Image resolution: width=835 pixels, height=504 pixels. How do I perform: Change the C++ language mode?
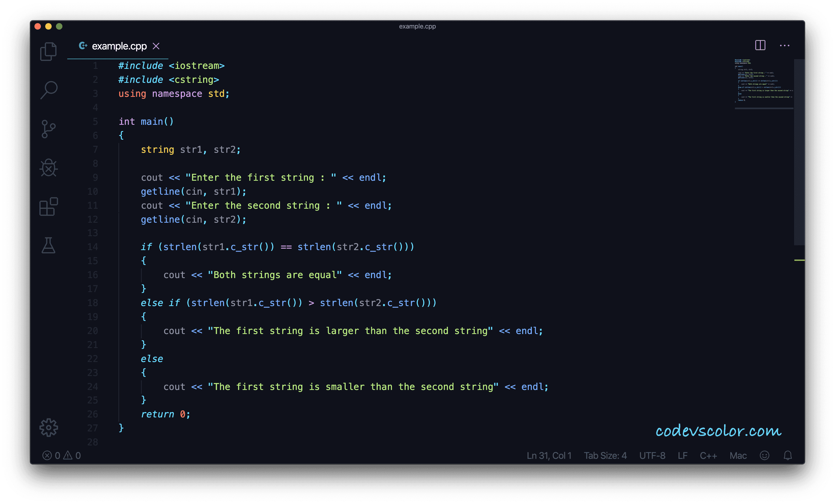pyautogui.click(x=708, y=456)
